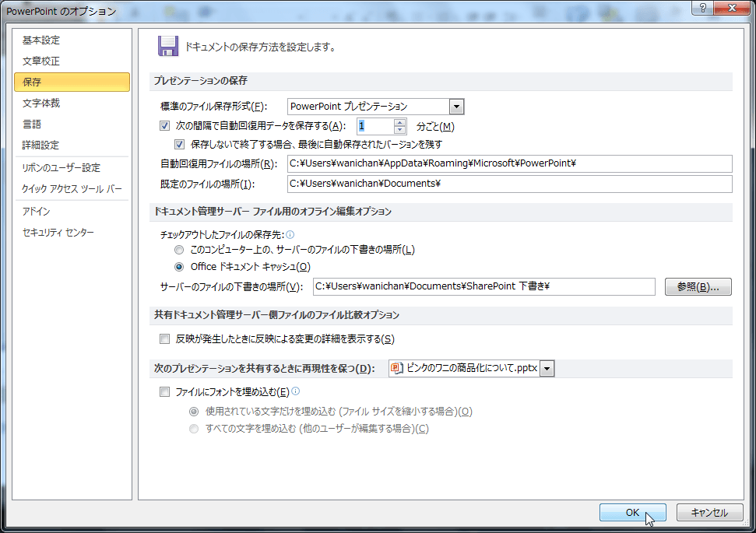Click the 分ごと(M) label

point(435,126)
